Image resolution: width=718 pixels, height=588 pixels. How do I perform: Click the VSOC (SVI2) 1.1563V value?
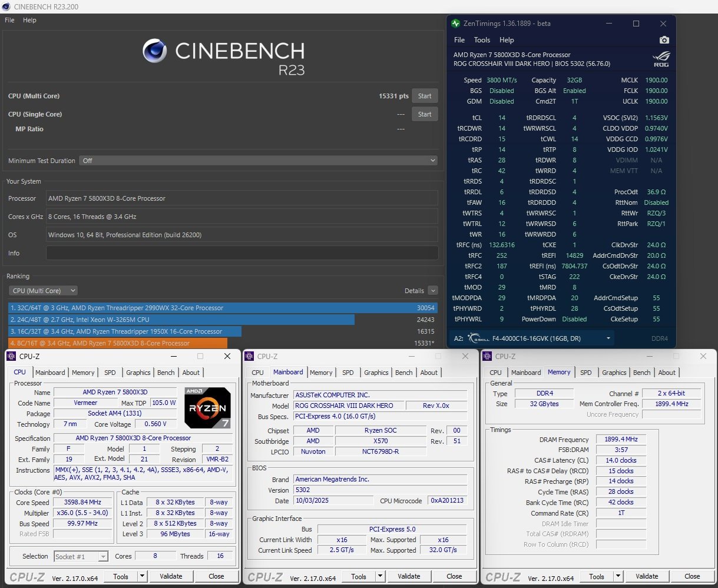pos(656,118)
